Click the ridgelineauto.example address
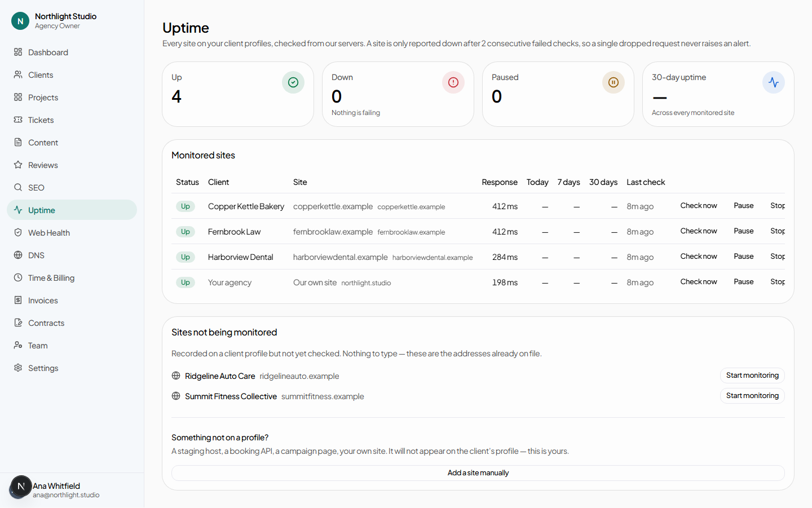This screenshot has height=508, width=812. coord(299,376)
